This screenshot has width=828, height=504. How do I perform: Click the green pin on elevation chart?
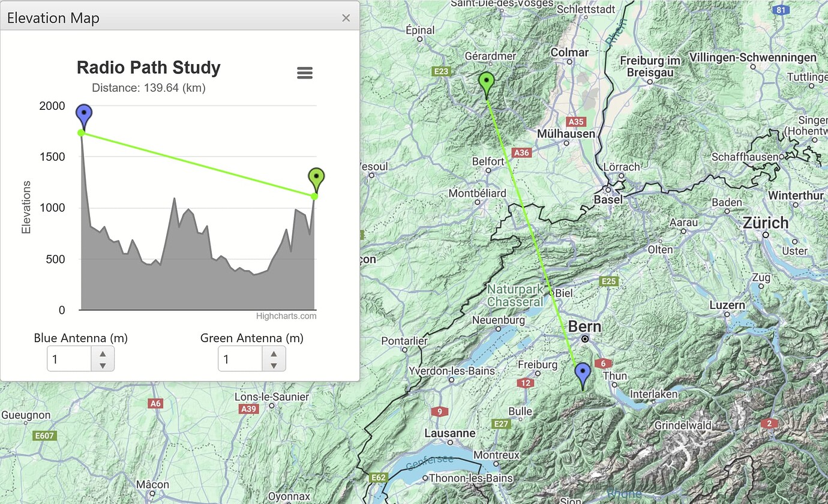pyautogui.click(x=316, y=179)
